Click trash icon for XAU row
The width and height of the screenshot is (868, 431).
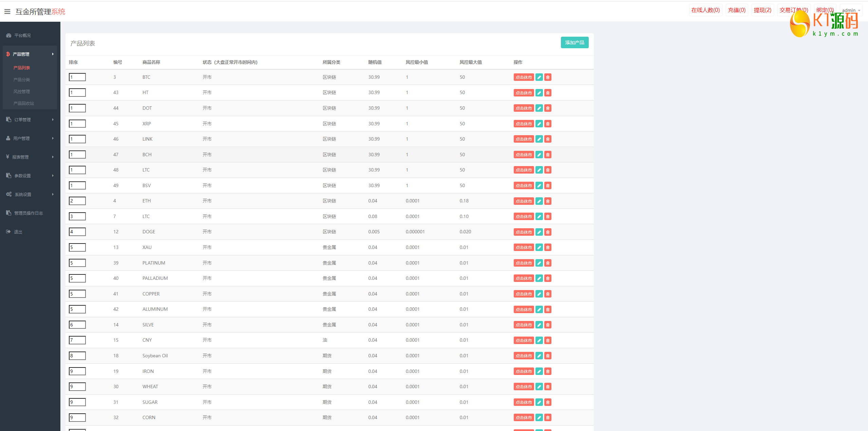[548, 248]
